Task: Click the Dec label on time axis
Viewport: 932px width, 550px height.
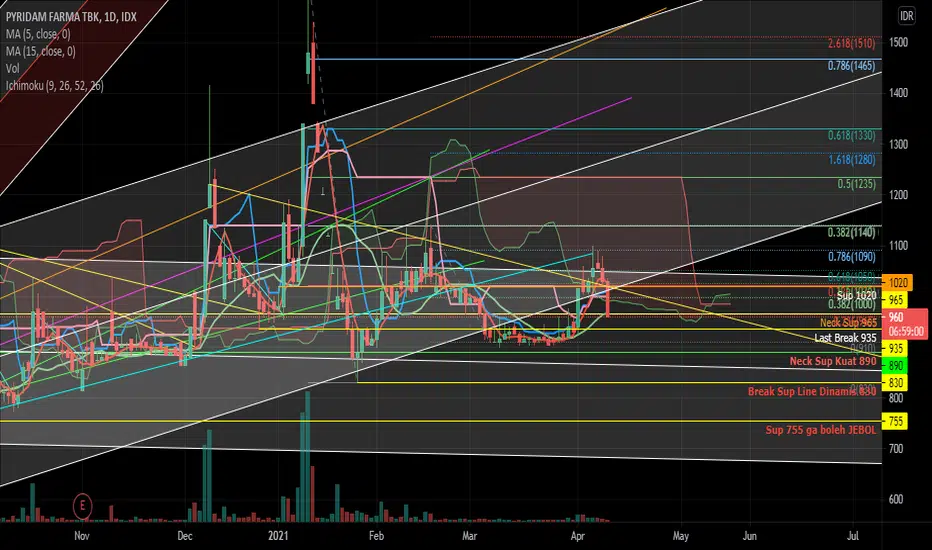Action: pos(185,536)
